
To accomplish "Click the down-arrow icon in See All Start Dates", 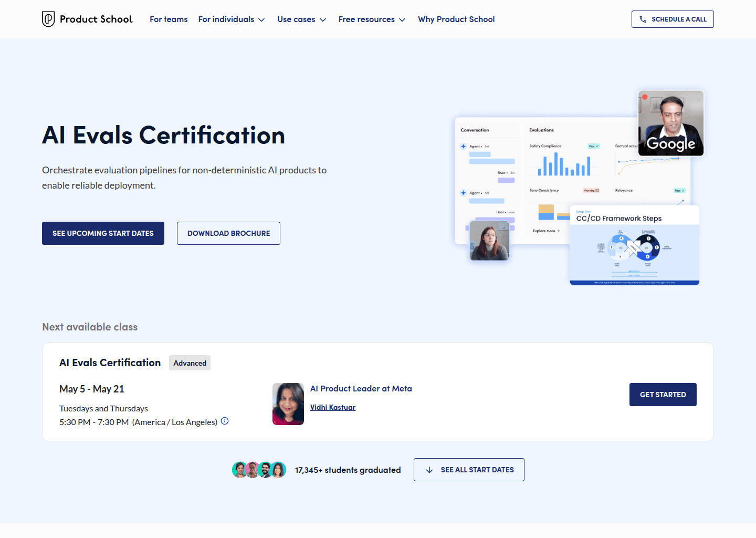I will (430, 470).
